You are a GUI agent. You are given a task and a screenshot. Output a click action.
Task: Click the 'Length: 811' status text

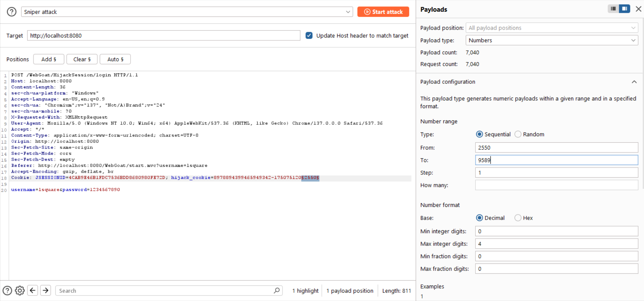point(396,291)
